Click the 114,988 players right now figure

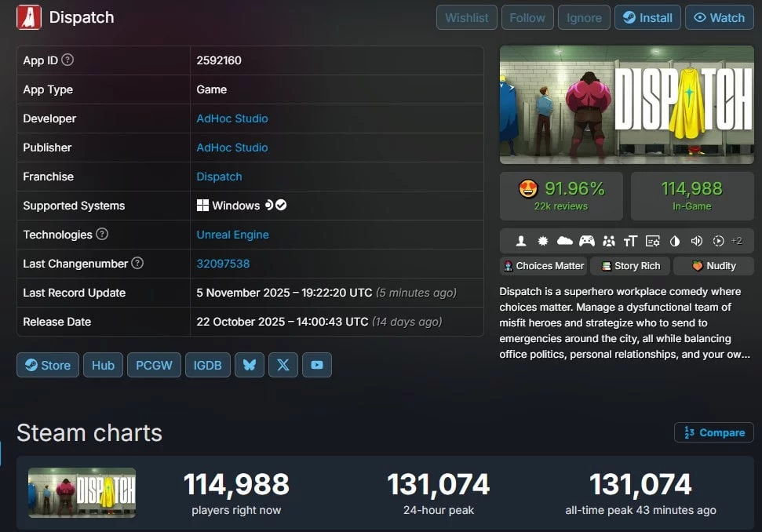tap(236, 485)
